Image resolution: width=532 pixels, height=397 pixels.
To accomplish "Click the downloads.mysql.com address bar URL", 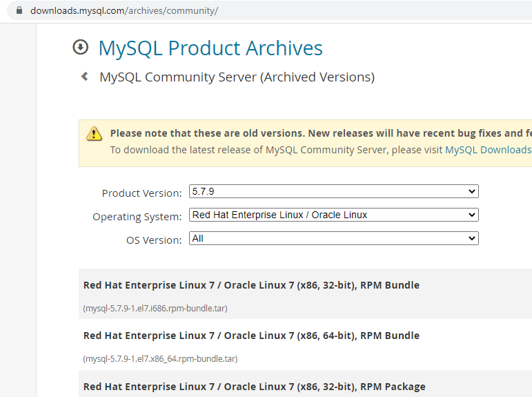I will [x=124, y=10].
